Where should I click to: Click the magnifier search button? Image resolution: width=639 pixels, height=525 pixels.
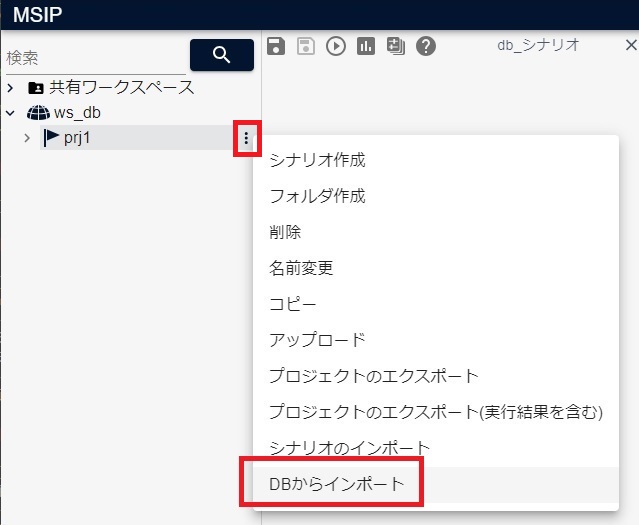221,55
